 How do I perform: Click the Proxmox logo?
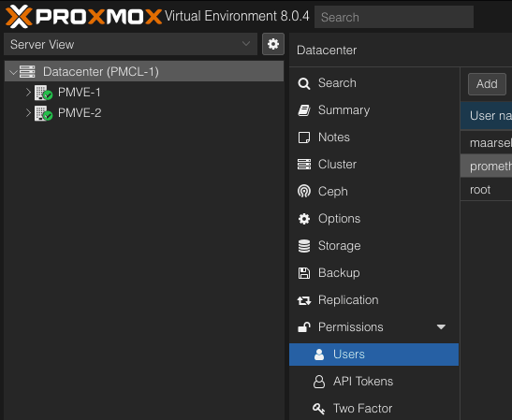pyautogui.click(x=83, y=16)
